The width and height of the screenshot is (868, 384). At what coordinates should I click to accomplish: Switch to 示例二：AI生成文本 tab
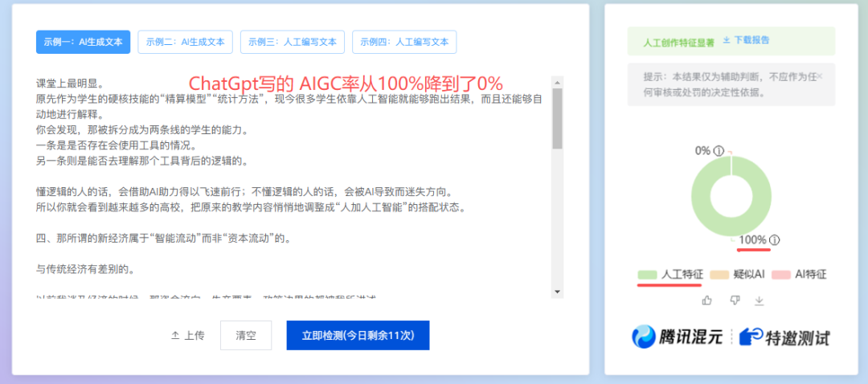[186, 42]
